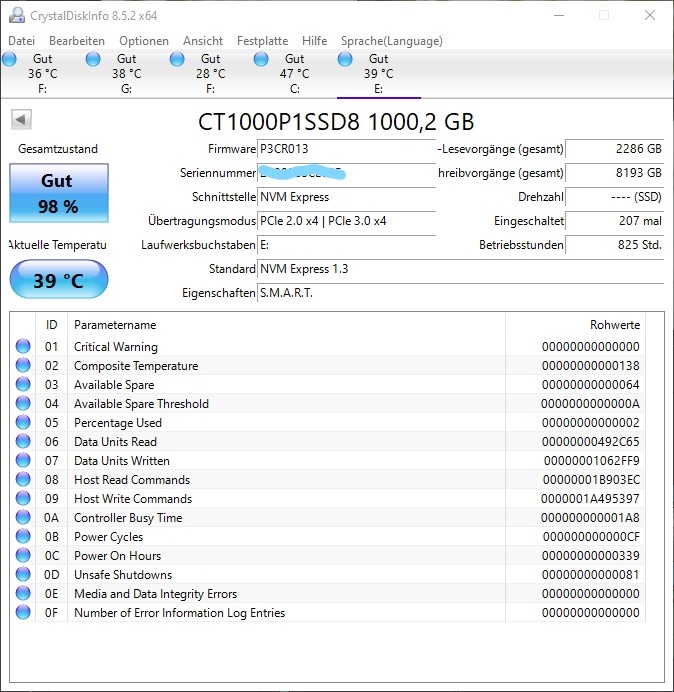Click the Schreibvorgänge value 8193 GB

coord(614,173)
